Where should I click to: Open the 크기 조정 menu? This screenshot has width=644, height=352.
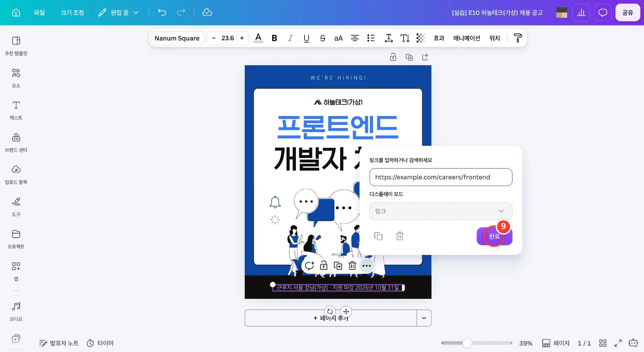(72, 12)
